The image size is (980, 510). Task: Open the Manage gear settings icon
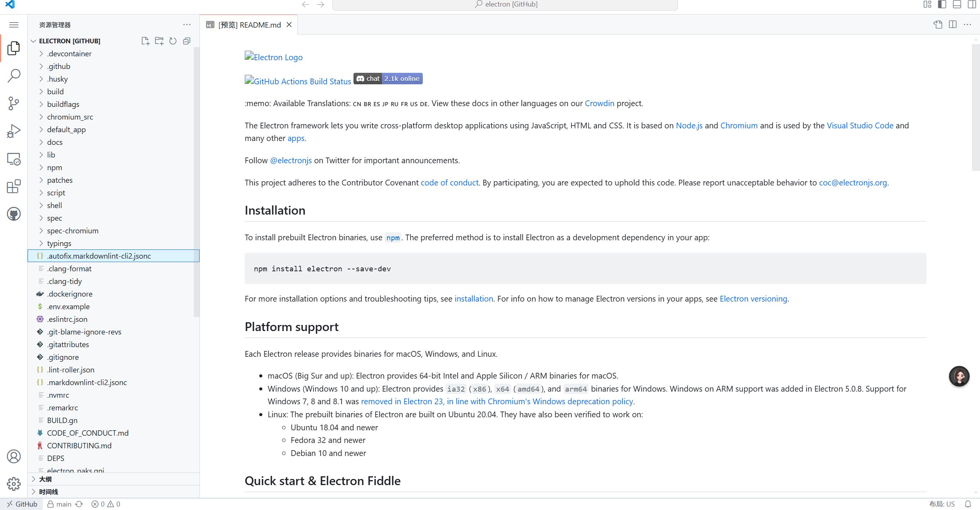pos(14,484)
